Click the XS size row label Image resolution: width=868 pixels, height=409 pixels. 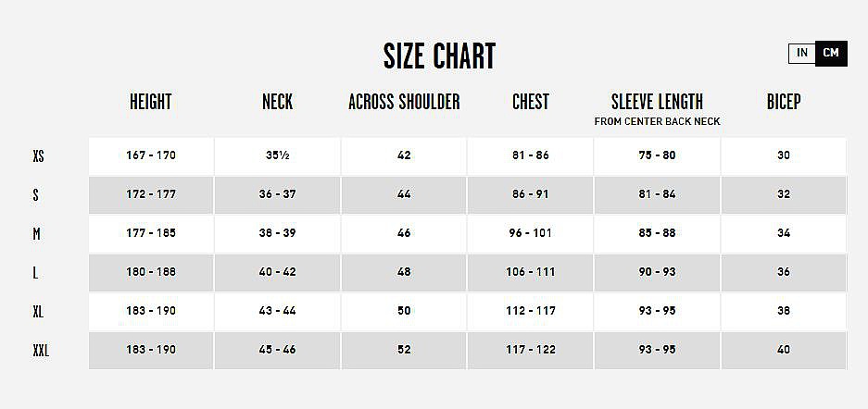click(38, 156)
